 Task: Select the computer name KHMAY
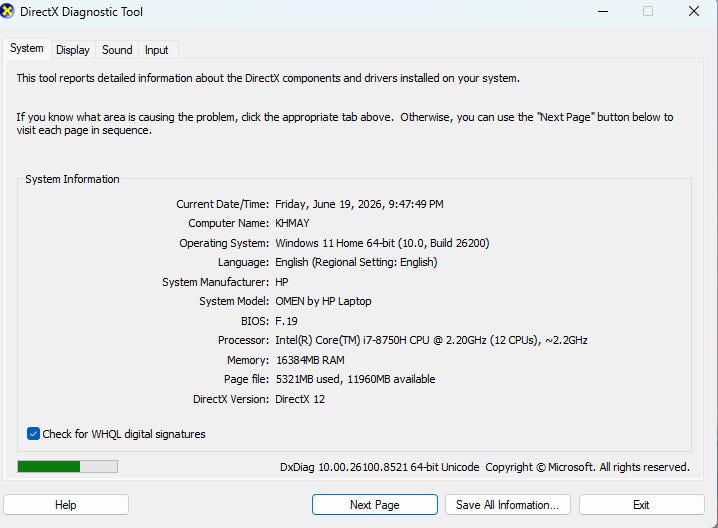point(292,223)
